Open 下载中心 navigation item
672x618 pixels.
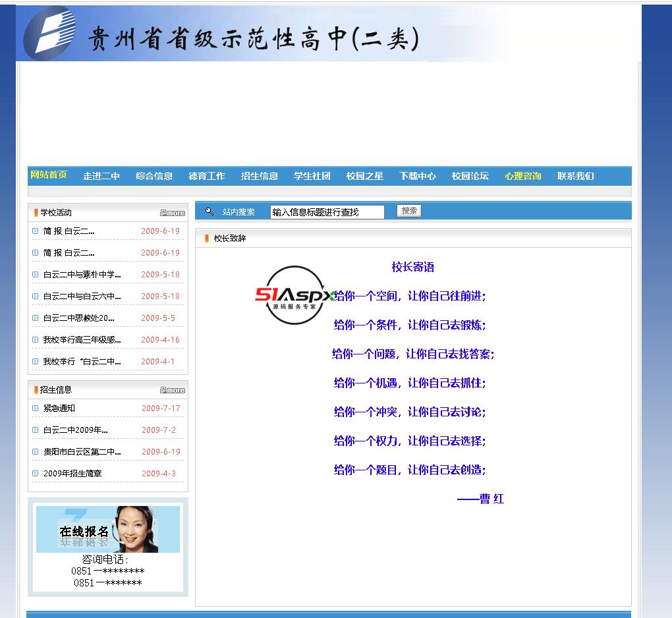(x=418, y=176)
